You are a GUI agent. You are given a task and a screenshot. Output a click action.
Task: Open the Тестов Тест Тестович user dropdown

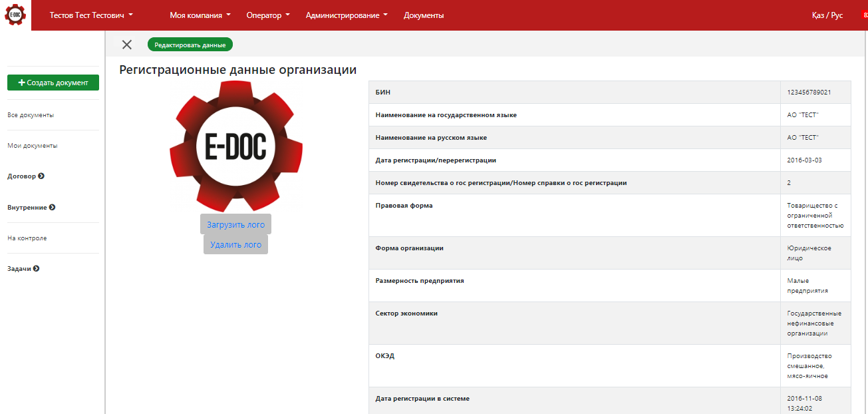(x=91, y=15)
